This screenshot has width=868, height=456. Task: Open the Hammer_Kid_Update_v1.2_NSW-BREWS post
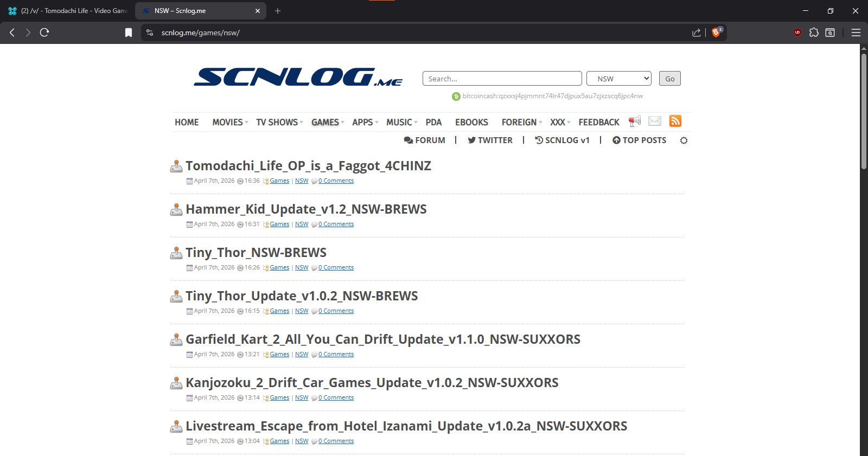point(306,209)
